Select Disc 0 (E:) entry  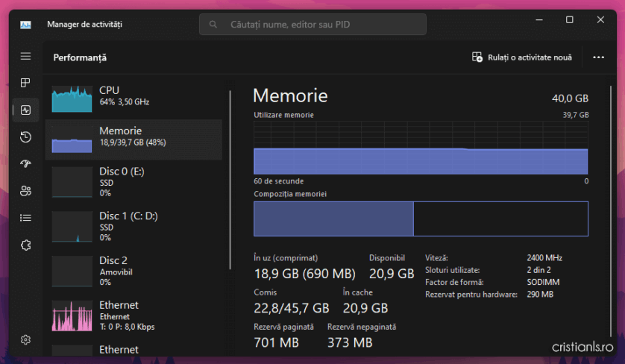click(x=134, y=182)
